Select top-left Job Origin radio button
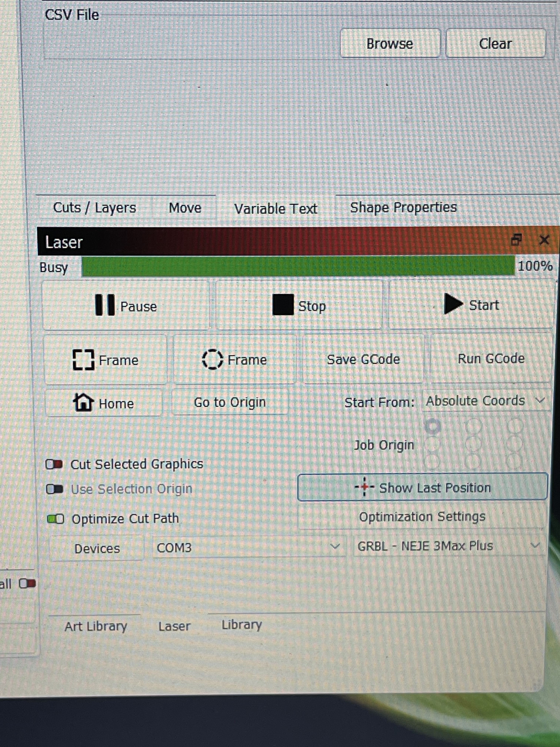The height and width of the screenshot is (747, 560). (433, 426)
